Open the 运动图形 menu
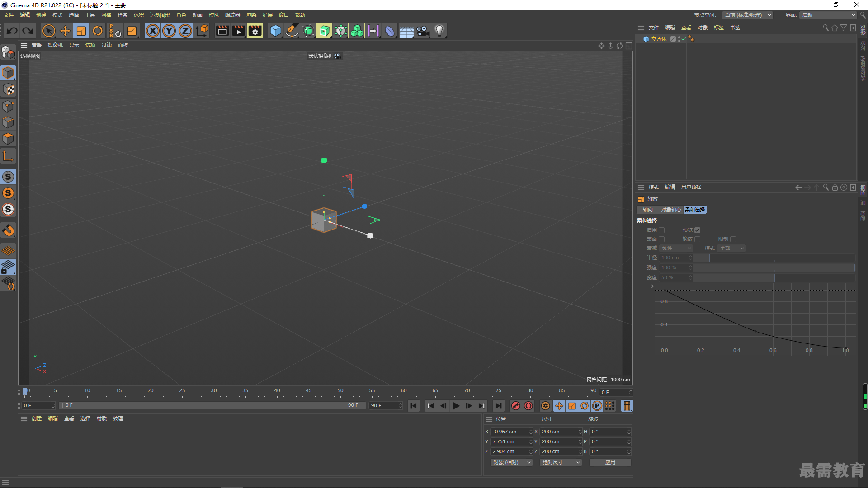 [160, 15]
